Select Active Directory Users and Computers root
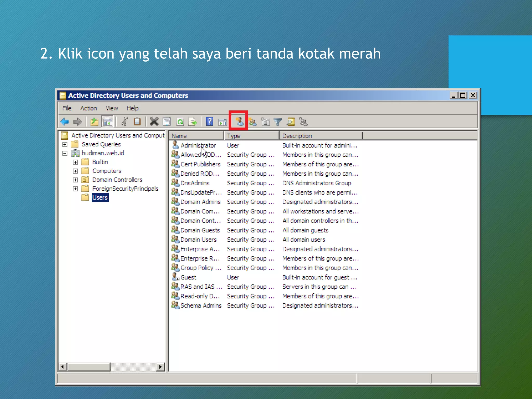The image size is (532, 399). click(118, 135)
